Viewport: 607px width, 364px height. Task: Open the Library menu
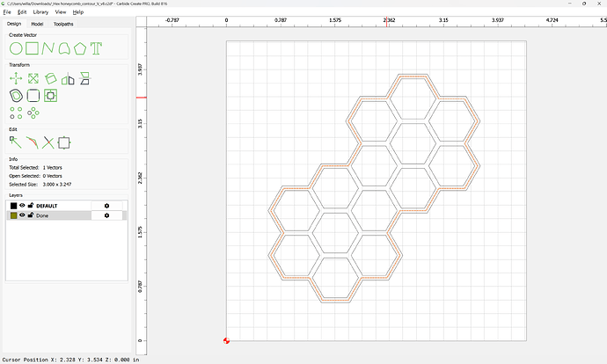click(40, 12)
